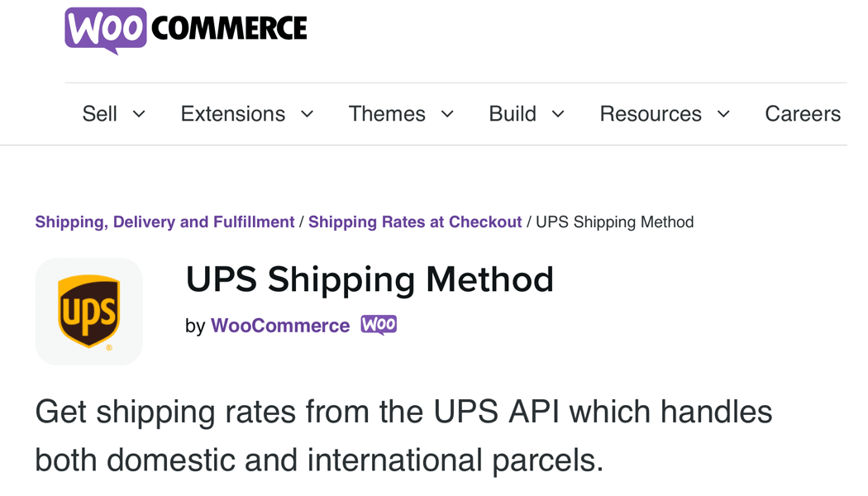
Task: Select the Woo badge next to WooCommerce
Action: click(x=378, y=325)
